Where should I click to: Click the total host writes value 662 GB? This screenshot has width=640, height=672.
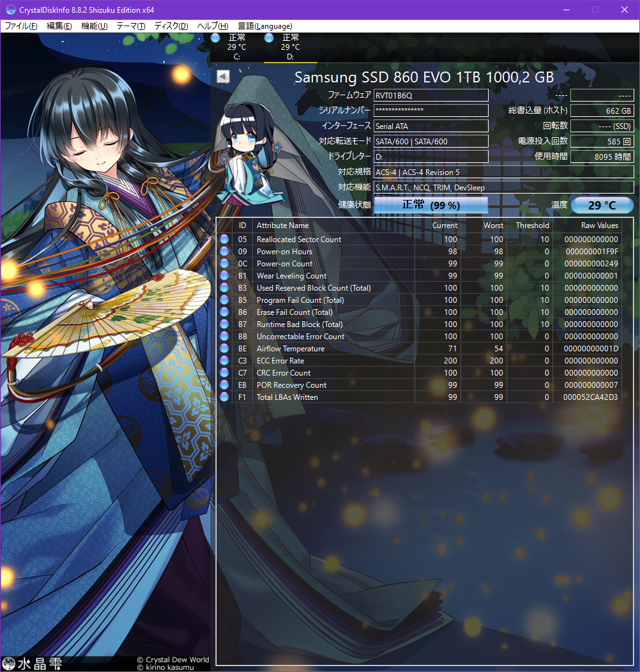602,111
